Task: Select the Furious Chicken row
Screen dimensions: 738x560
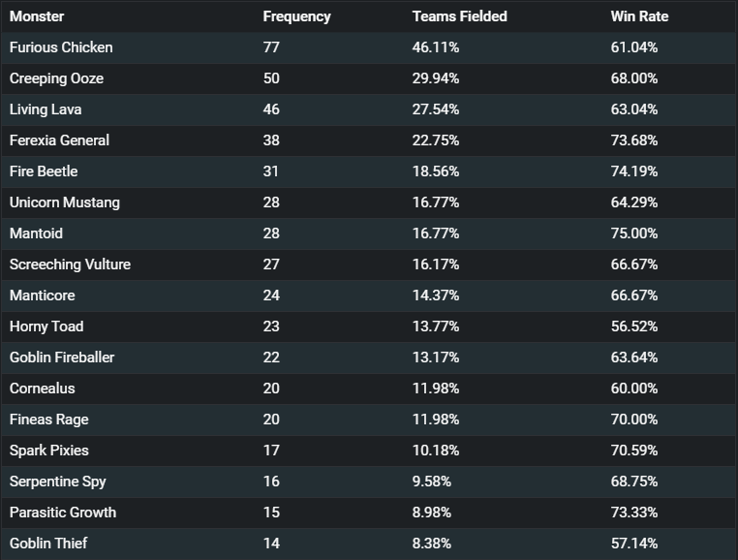Action: click(x=369, y=47)
